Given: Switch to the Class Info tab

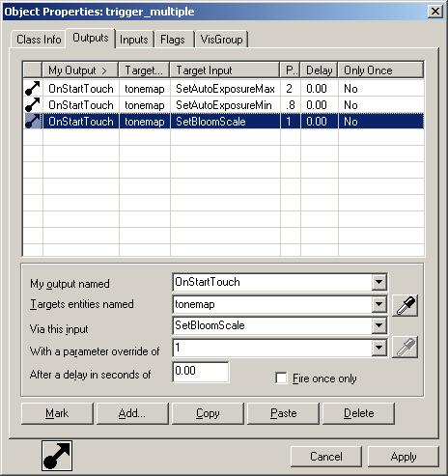Looking at the screenshot, I should (x=39, y=40).
